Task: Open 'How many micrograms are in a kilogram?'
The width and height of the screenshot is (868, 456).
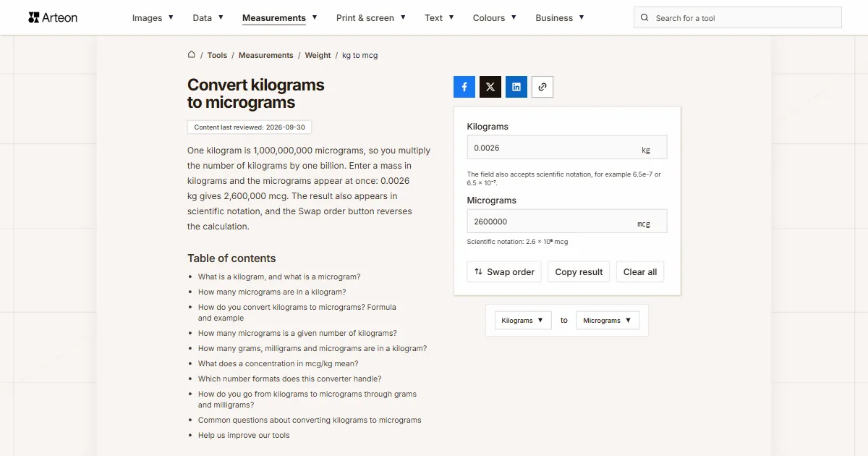Action: (x=272, y=292)
